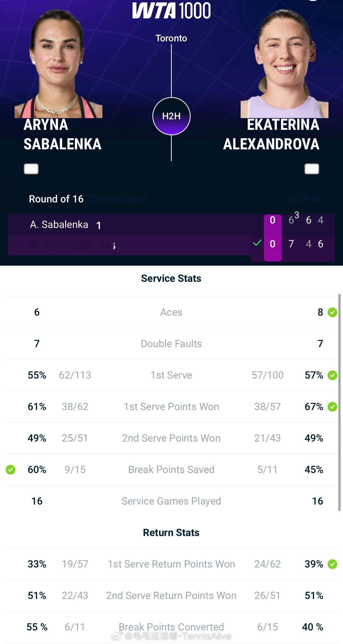Select the Aryna Sabalenka name heading
343x644 pixels.
[x=62, y=135]
